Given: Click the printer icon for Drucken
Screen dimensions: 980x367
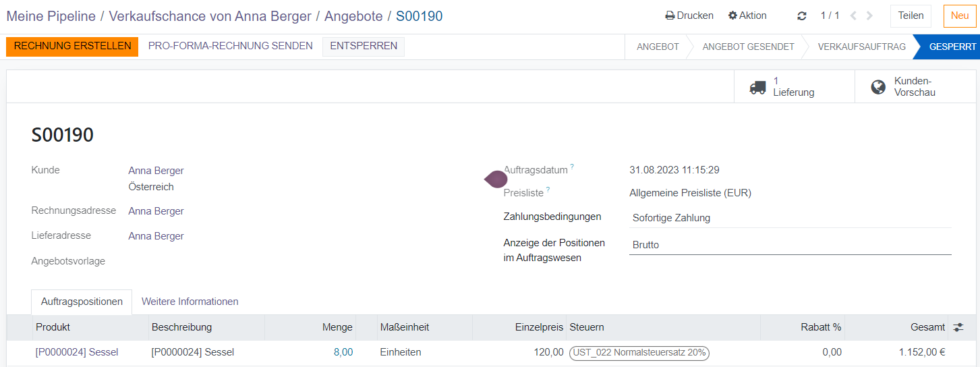Looking at the screenshot, I should 670,16.
